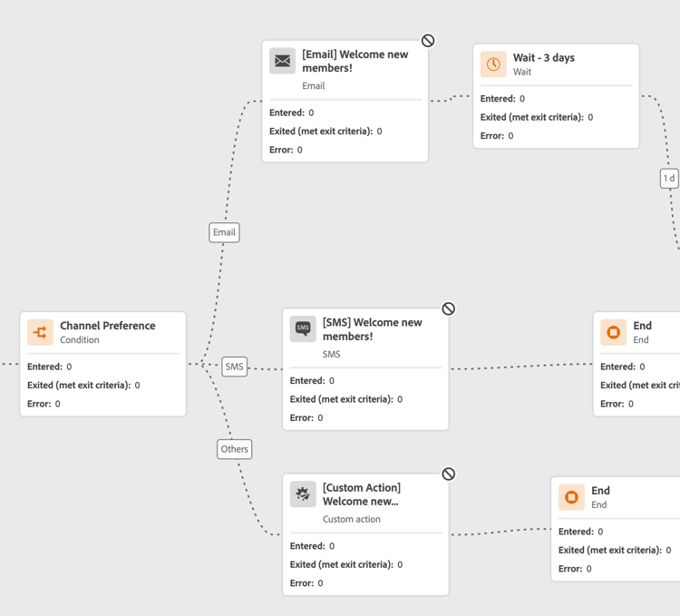
Task: Click the lower End stop icon
Action: coord(571,497)
